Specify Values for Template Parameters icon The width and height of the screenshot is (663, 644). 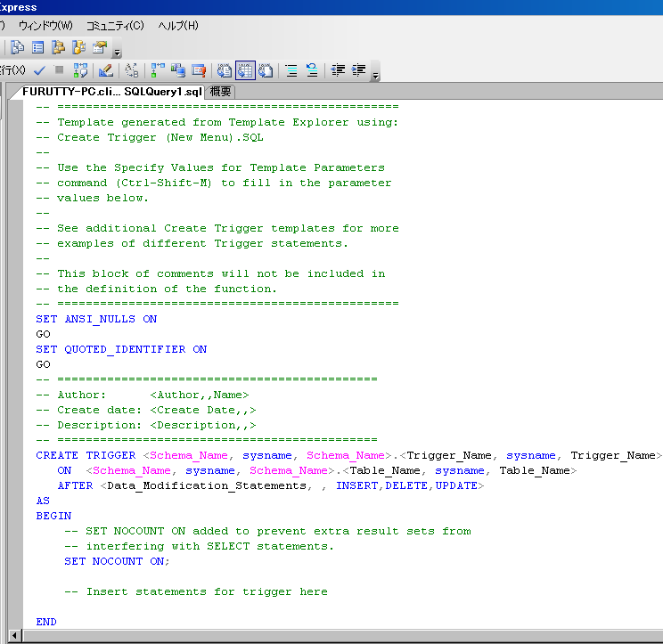pyautogui.click(x=132, y=70)
